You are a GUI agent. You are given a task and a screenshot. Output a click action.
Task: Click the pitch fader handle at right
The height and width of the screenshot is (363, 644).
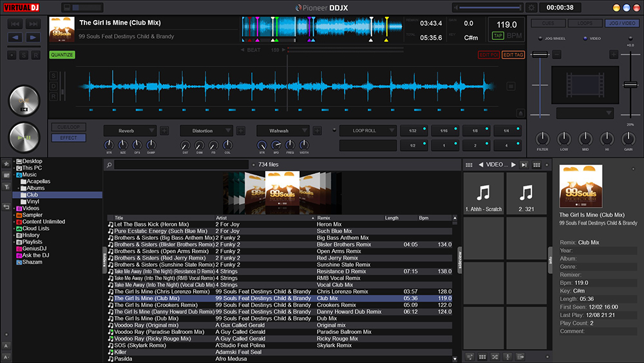630,84
